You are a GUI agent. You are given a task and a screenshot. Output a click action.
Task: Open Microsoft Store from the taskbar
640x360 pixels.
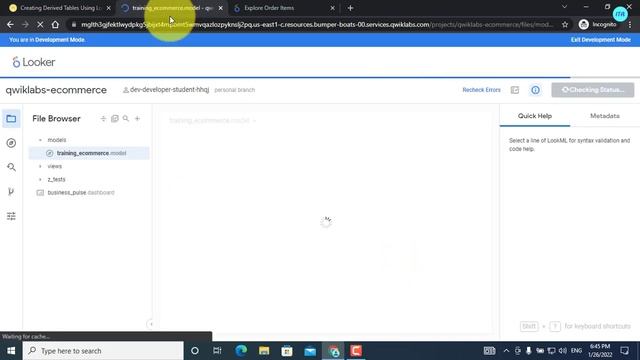[287, 351]
